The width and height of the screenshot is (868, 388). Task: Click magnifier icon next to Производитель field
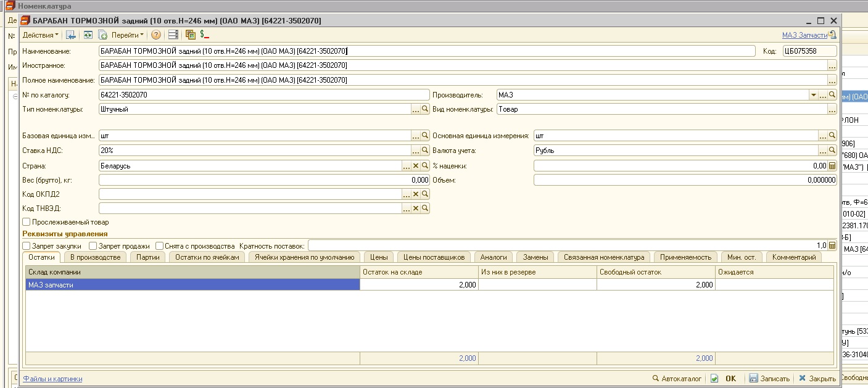click(x=832, y=95)
